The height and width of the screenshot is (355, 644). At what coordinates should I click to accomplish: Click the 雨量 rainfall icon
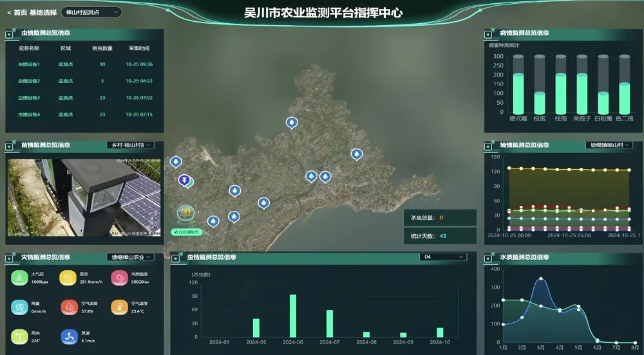19,307
